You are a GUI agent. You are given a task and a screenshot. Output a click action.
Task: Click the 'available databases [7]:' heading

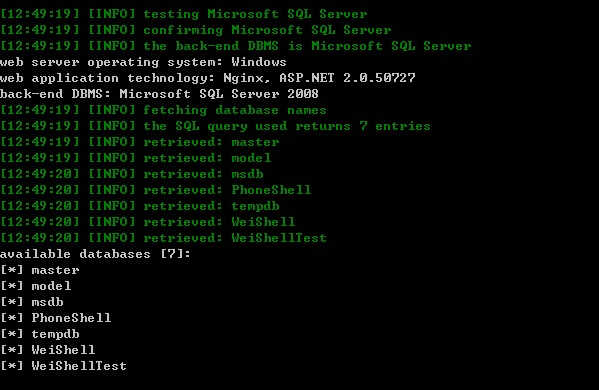point(95,254)
